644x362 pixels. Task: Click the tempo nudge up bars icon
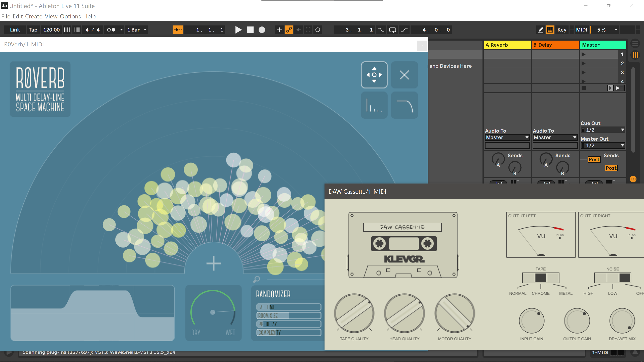click(77, 30)
